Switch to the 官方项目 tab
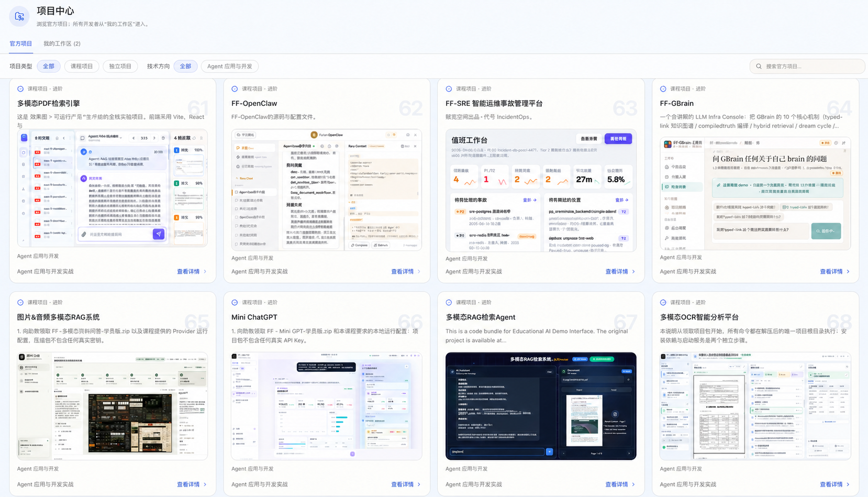 pyautogui.click(x=21, y=43)
